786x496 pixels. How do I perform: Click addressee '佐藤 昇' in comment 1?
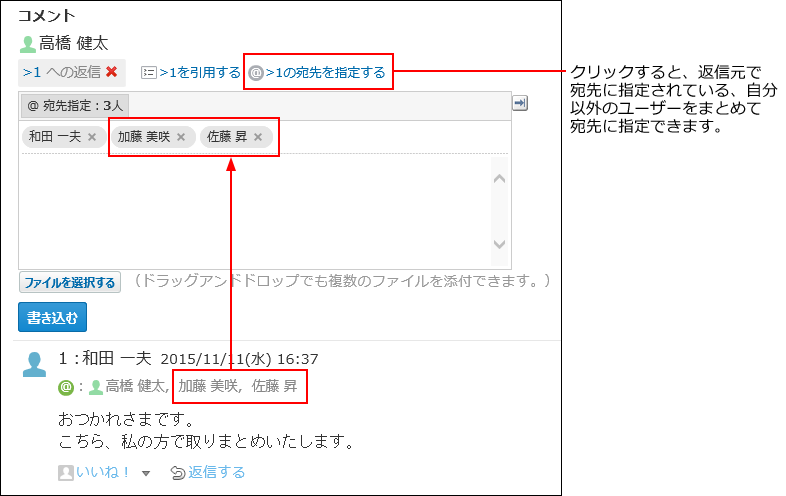pyautogui.click(x=275, y=386)
